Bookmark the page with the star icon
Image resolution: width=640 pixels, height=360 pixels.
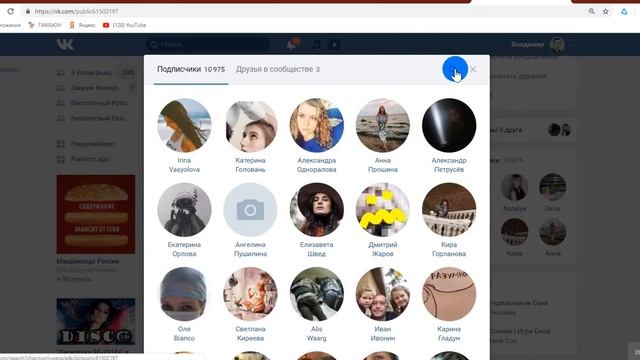pos(606,11)
